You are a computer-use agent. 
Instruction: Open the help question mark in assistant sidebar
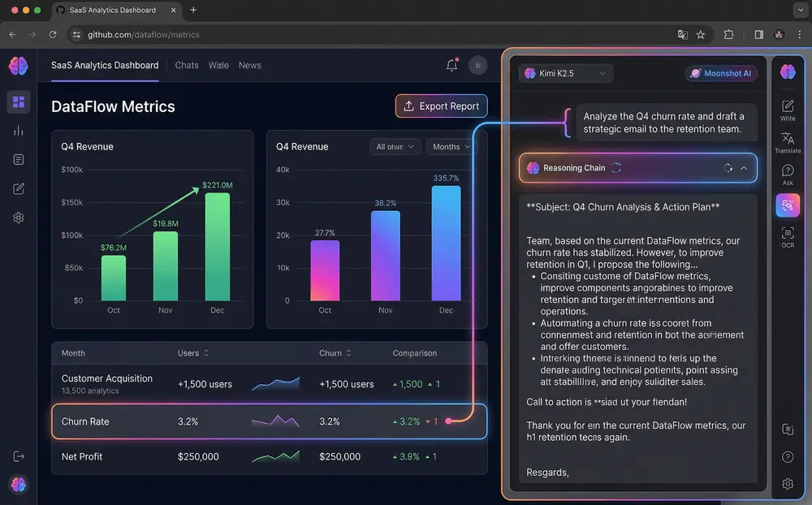tap(788, 457)
